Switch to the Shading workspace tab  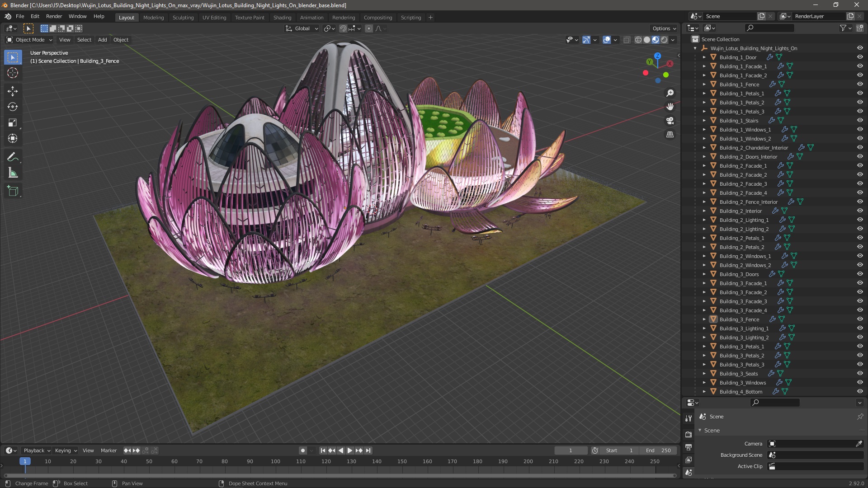point(282,18)
